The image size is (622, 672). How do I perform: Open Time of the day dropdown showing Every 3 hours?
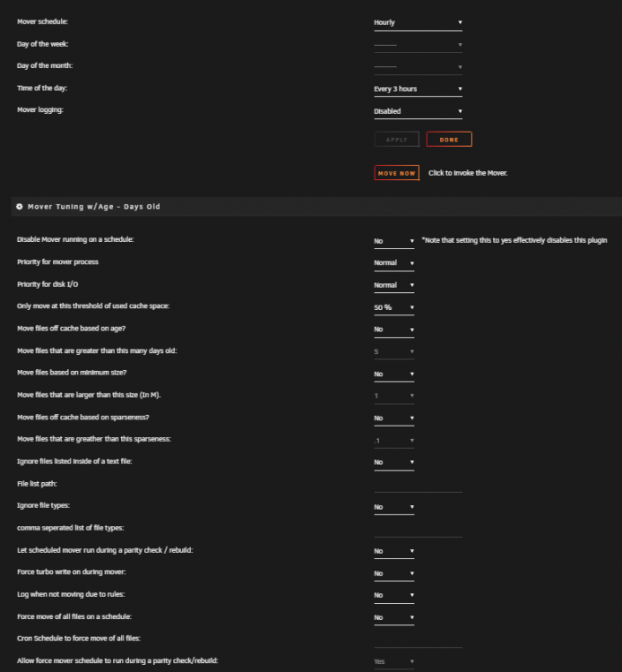[418, 89]
